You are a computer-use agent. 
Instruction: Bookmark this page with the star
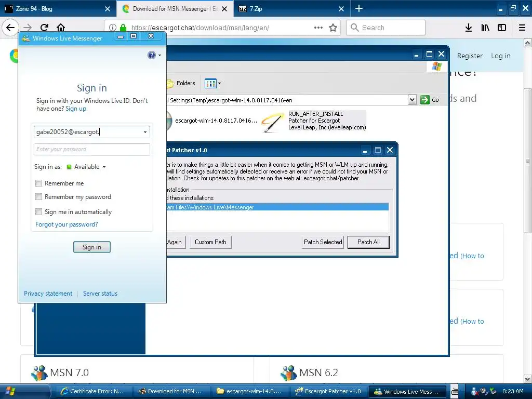coord(333,28)
